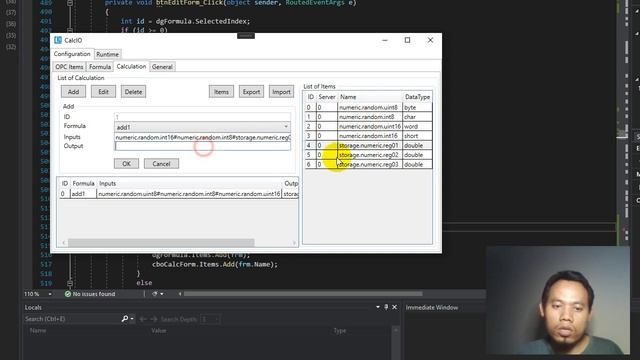
Task: Open the Formula combo box showing add1
Action: coord(202,127)
